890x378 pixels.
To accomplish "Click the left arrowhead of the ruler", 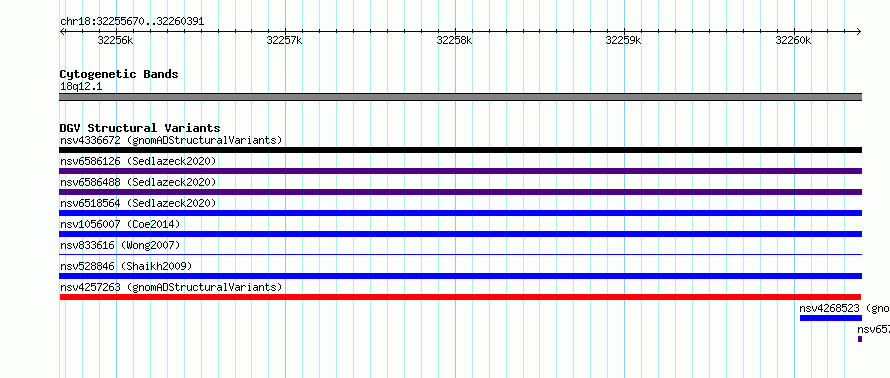I will [x=62, y=32].
